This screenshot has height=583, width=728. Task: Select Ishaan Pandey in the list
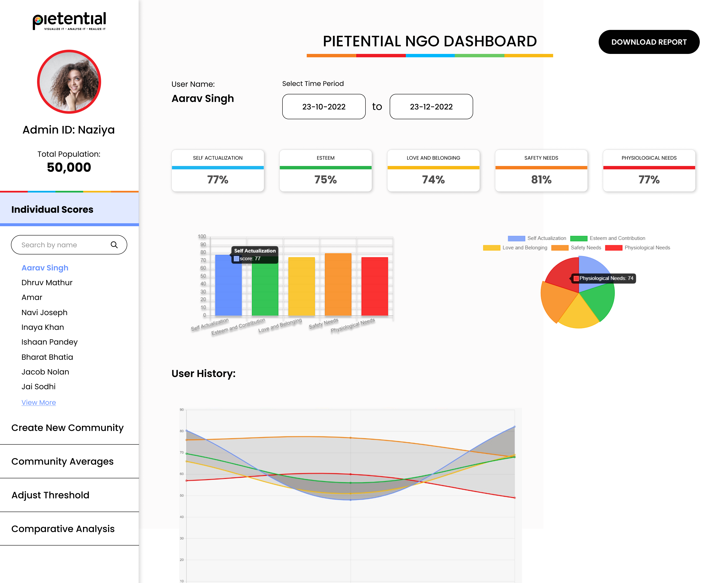(x=49, y=342)
